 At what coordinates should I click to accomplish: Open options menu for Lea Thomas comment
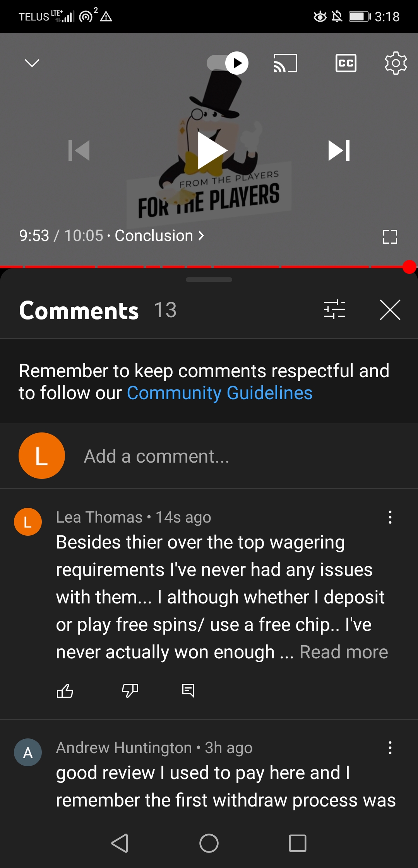[390, 517]
